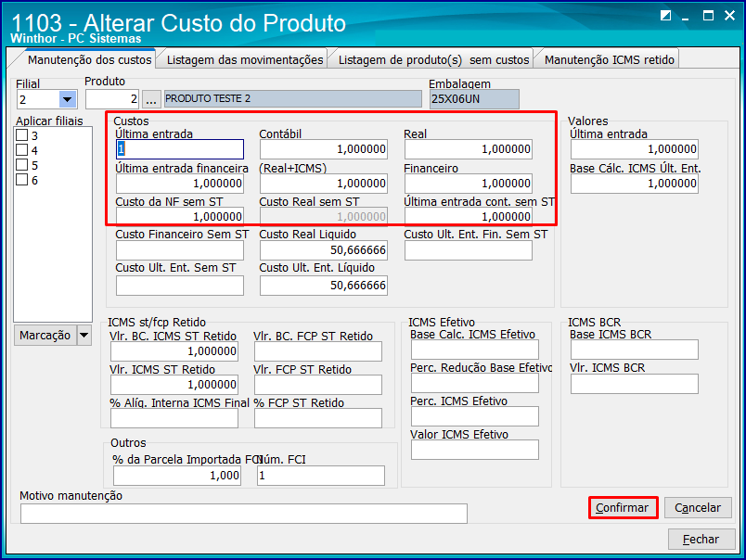The image size is (746, 560).
Task: Open the Marcação dropdown arrow
Action: click(x=84, y=335)
